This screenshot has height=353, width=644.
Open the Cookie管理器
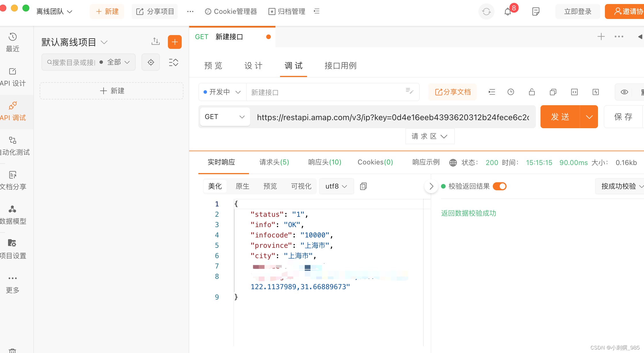point(230,11)
